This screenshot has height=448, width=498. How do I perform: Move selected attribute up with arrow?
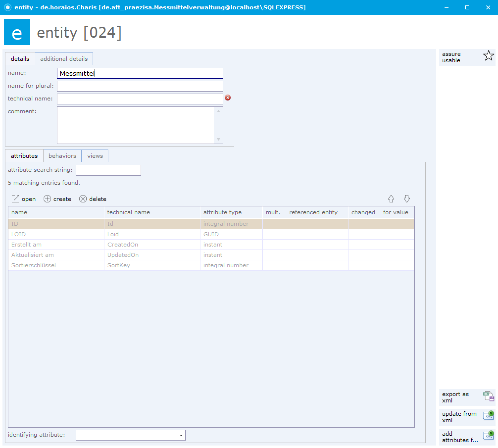coord(391,199)
